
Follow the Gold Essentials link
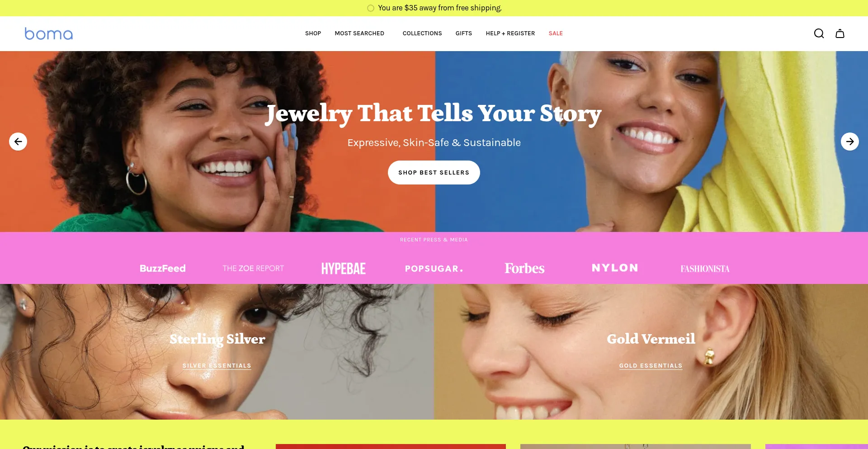point(651,366)
